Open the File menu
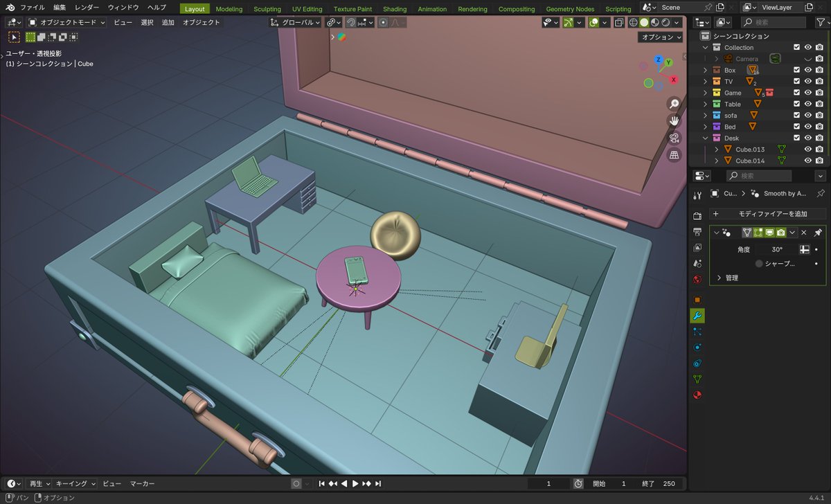The width and height of the screenshot is (831, 504). [x=33, y=8]
